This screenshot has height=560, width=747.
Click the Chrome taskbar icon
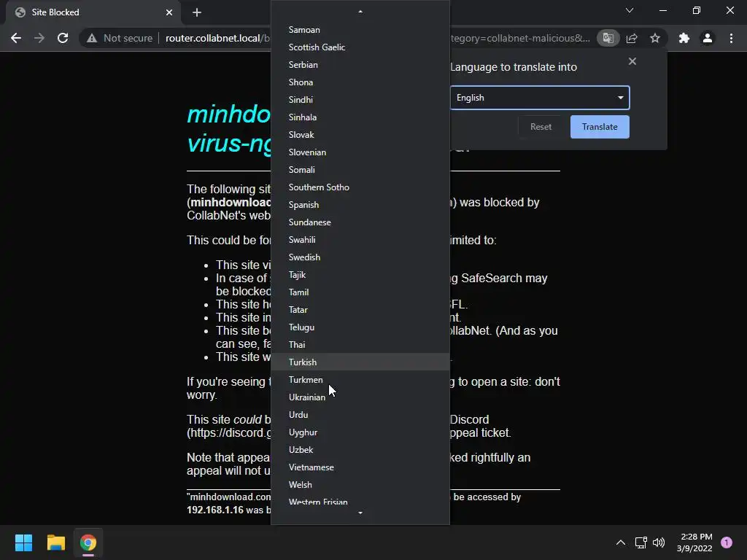tap(88, 542)
